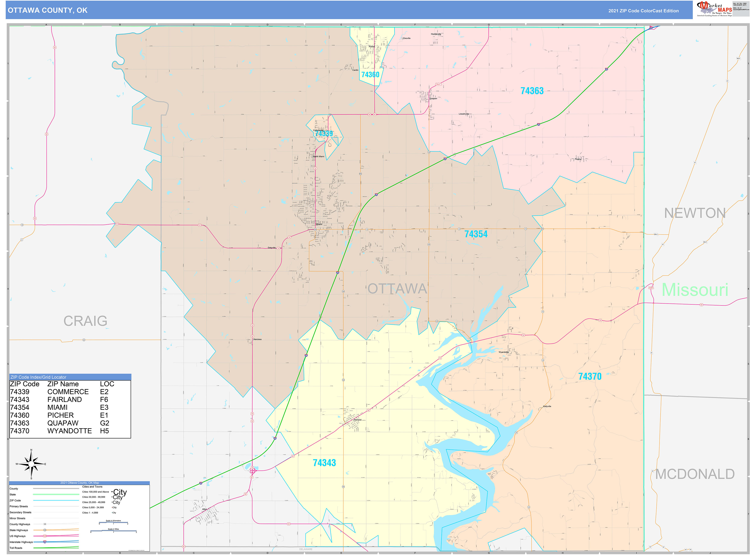The image size is (756, 555).
Task: Click the 74343 ZIP code label
Action: [324, 463]
